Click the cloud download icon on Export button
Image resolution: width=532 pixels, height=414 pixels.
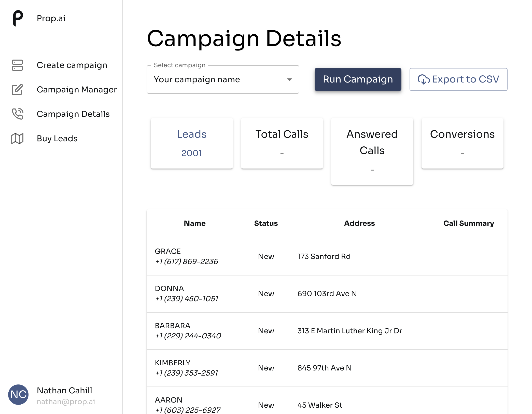424,79
